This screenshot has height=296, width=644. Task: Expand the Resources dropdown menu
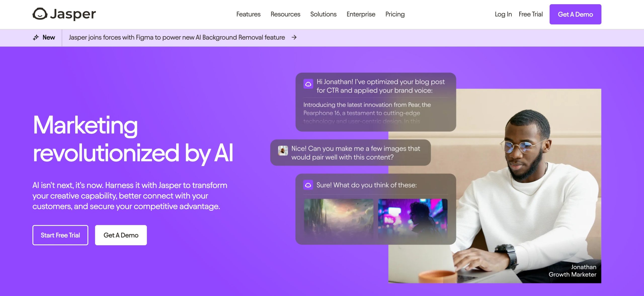pyautogui.click(x=286, y=14)
